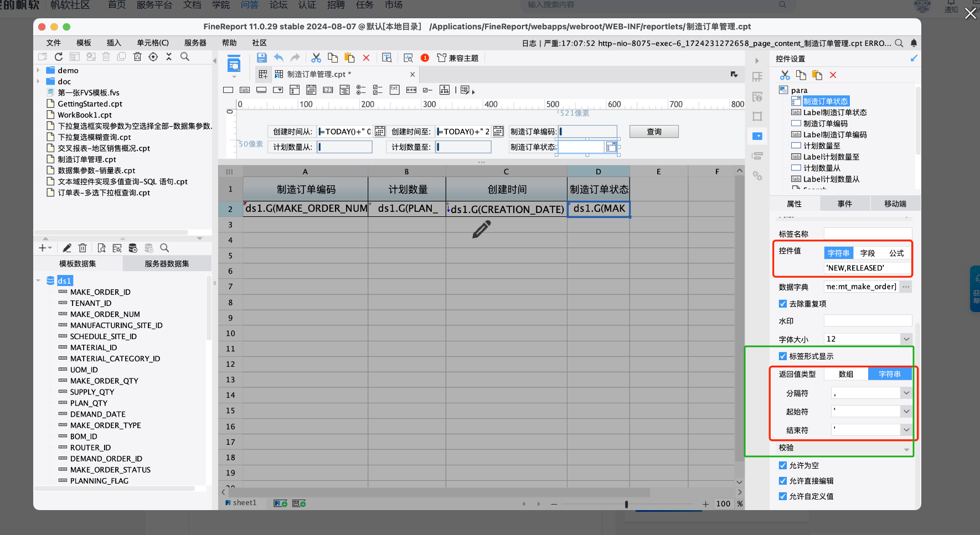The height and width of the screenshot is (535, 980).
Task: Open the widget settings icon in right sidebar
Action: coord(757,136)
